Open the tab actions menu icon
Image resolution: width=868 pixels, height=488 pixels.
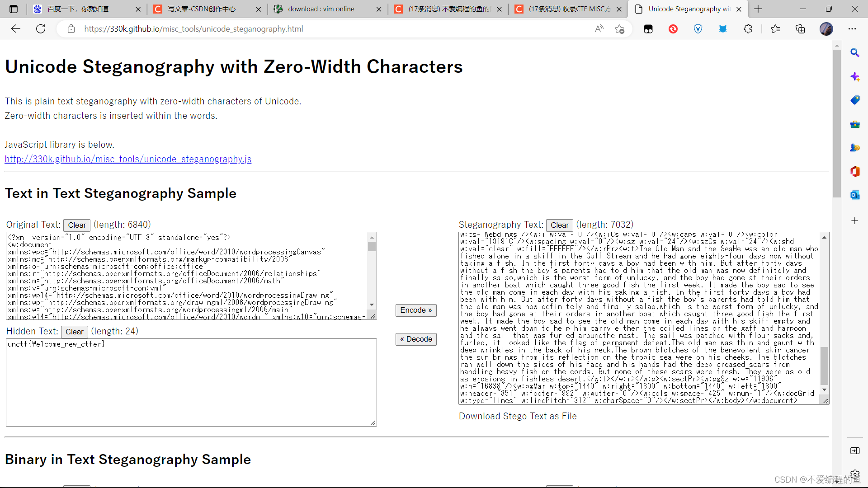[14, 9]
